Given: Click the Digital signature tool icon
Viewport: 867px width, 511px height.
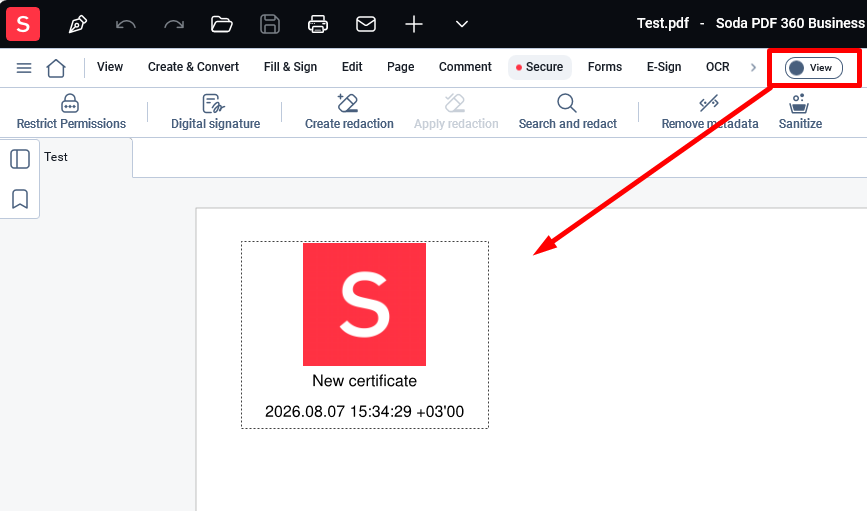Looking at the screenshot, I should [213, 103].
